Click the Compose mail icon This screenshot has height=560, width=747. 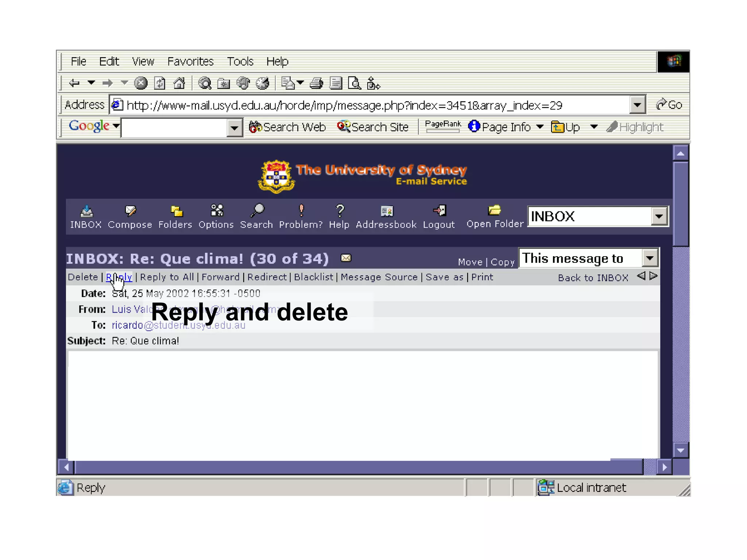point(130,210)
